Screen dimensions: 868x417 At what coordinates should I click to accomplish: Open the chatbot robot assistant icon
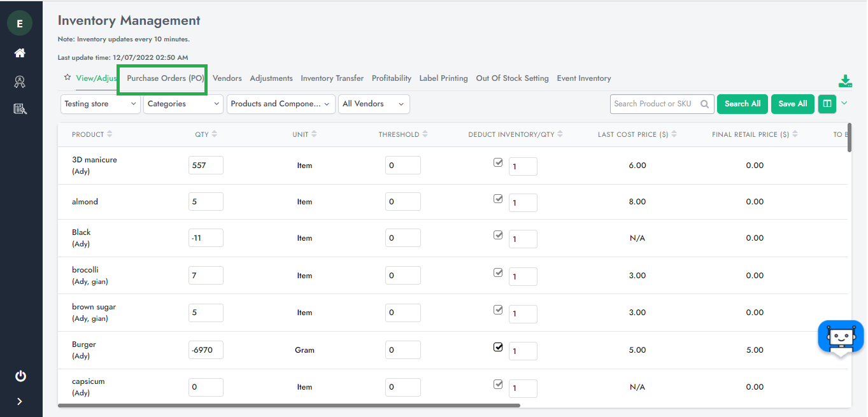click(x=840, y=337)
